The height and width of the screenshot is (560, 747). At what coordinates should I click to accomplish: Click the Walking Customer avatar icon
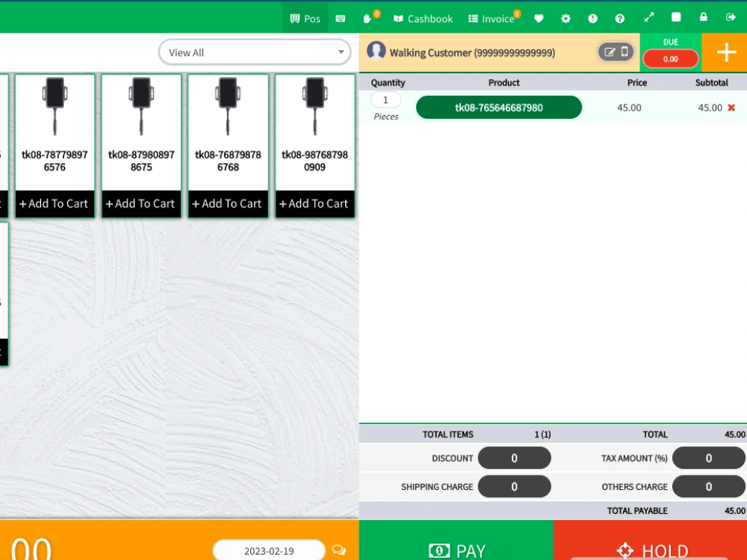click(376, 51)
